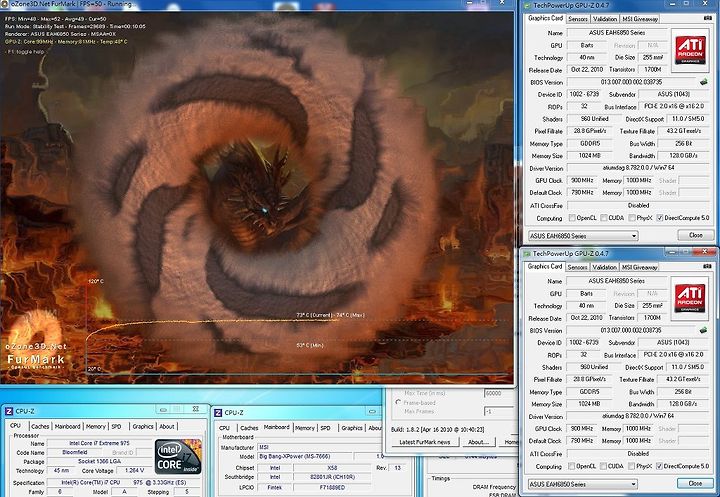Open MSI Giveaway tab in top GPU-Z

click(x=640, y=19)
